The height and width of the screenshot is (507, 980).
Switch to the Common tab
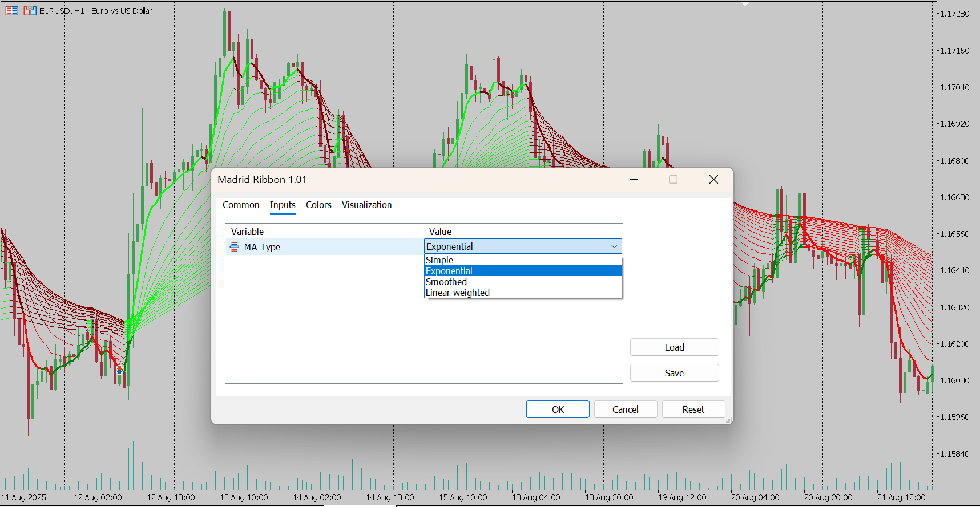click(241, 205)
